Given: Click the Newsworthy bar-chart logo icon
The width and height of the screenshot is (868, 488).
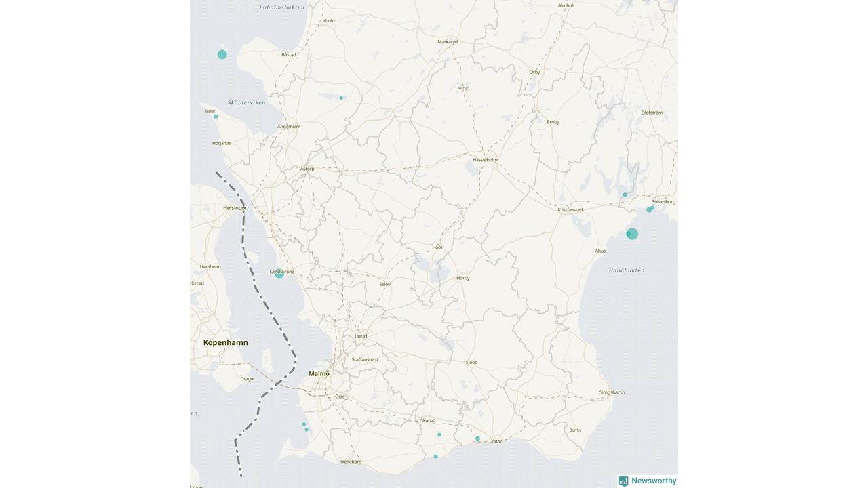Looking at the screenshot, I should 623,481.
